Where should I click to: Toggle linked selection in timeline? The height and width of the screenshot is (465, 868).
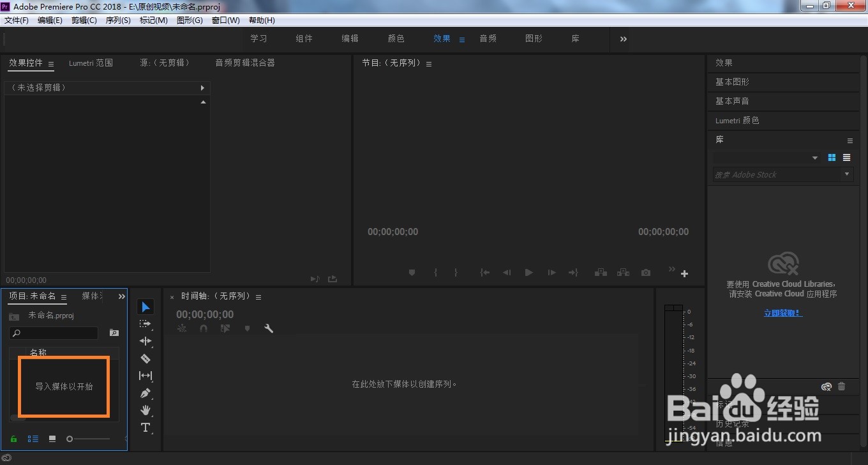click(x=225, y=328)
